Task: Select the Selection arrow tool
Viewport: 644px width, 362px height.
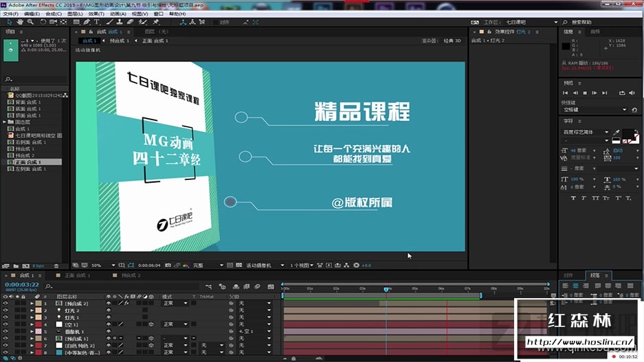Action: (x=10, y=22)
